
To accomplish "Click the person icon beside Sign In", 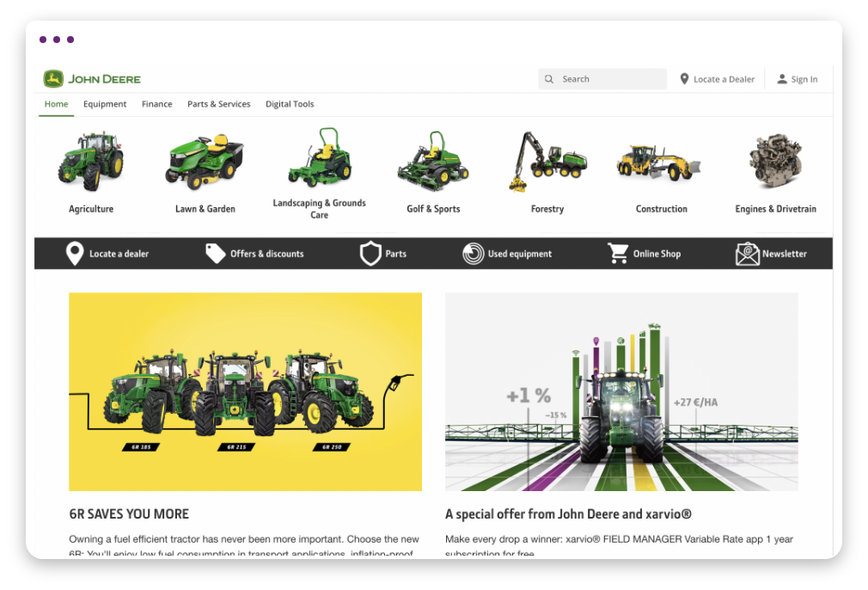I will click(782, 79).
